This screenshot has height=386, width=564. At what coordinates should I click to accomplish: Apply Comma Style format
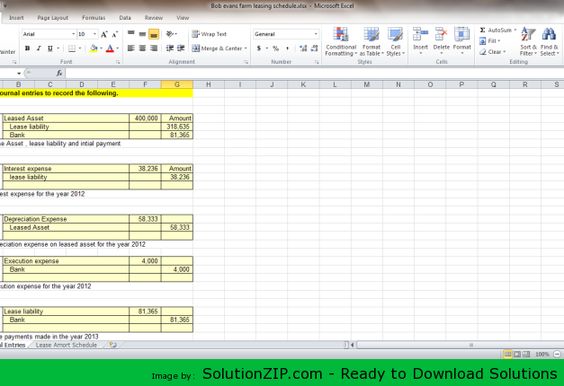(287, 48)
